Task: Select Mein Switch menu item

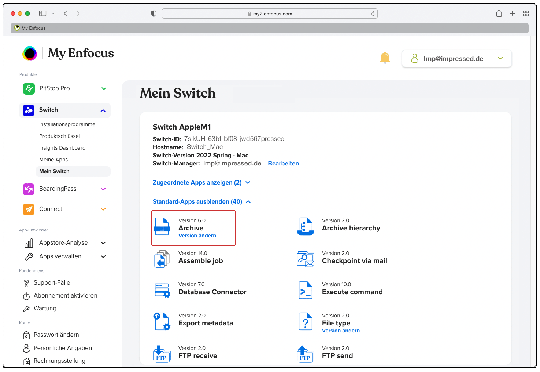Action: pyautogui.click(x=73, y=171)
